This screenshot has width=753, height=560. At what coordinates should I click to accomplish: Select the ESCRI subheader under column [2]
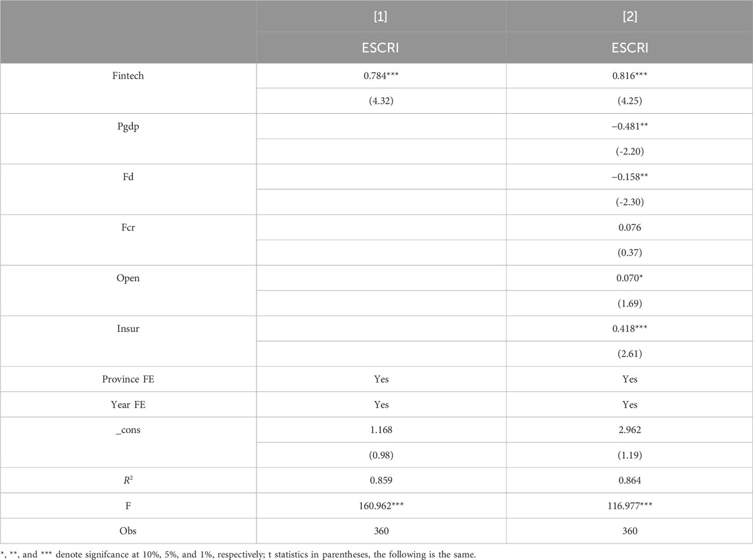(629, 47)
